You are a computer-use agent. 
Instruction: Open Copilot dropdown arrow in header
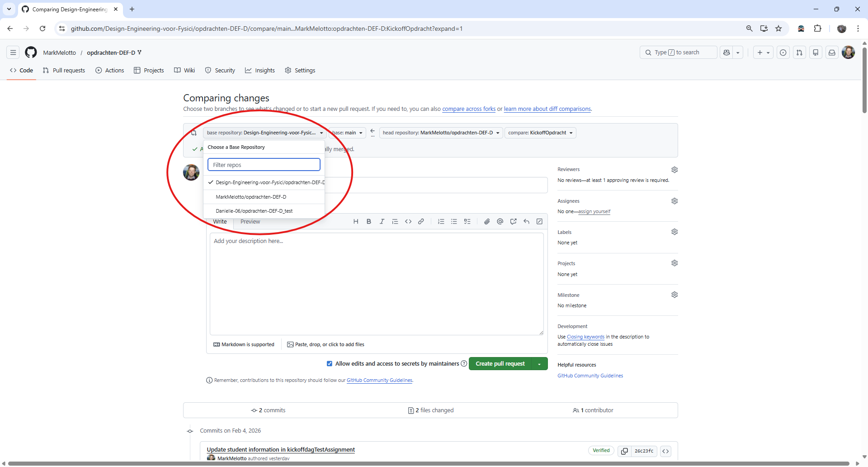738,52
